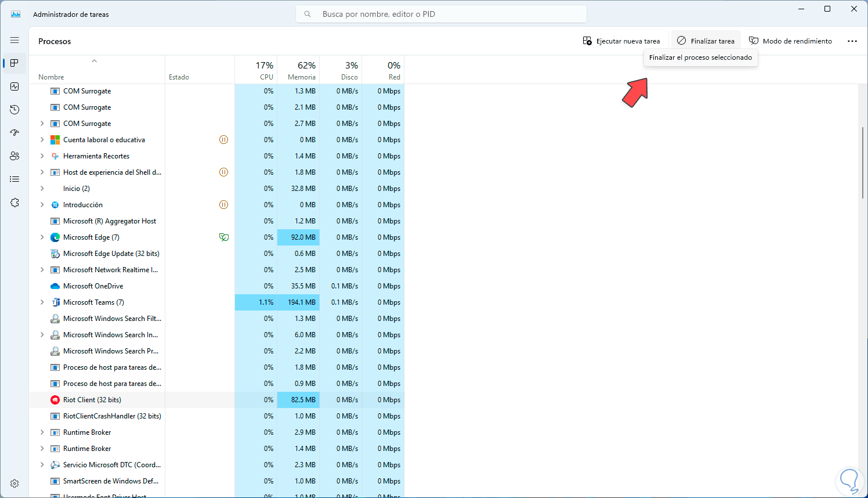Click Ejecutar nueva tarea button
This screenshot has width=868, height=498.
621,41
